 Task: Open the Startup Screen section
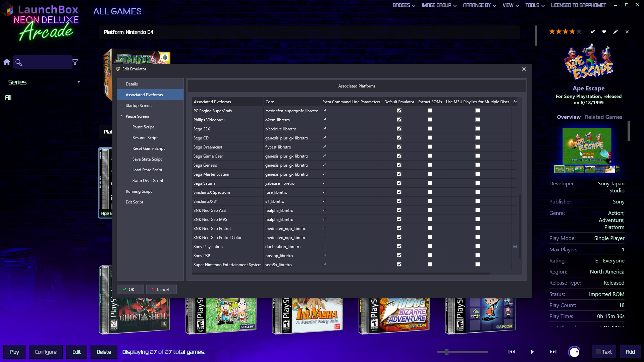point(150,106)
